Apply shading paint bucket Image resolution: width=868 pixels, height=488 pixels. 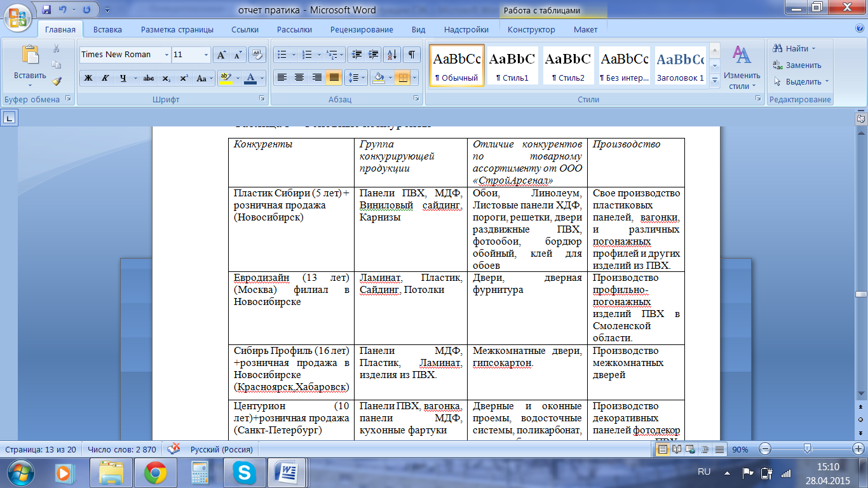point(378,78)
